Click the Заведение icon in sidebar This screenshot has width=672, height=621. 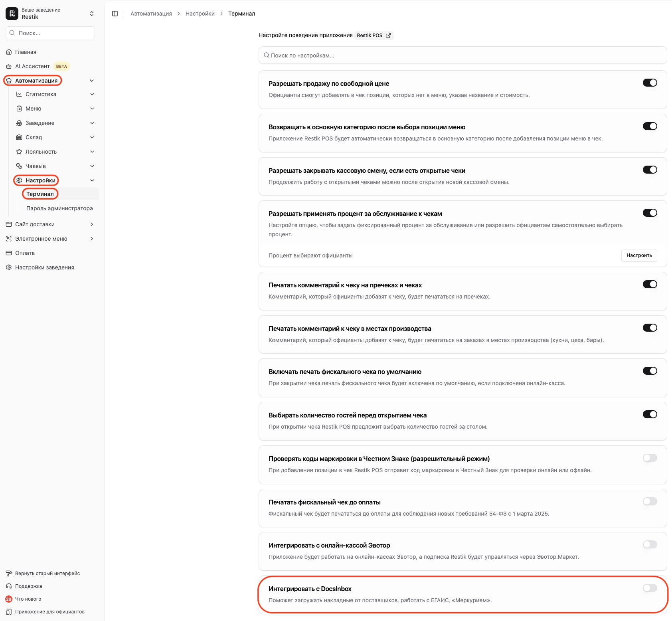point(19,123)
